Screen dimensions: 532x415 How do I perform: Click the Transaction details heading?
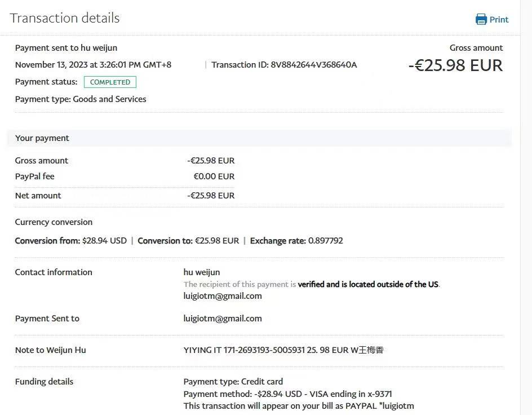pyautogui.click(x=65, y=18)
